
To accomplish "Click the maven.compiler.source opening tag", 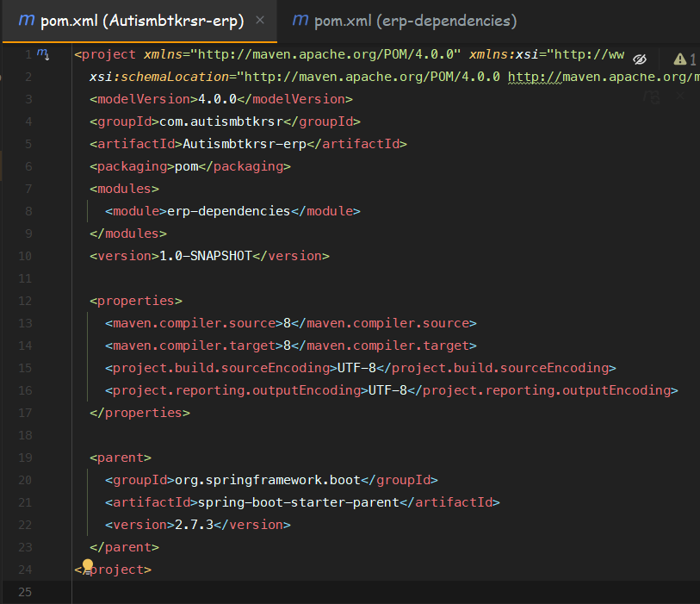I will [x=195, y=323].
